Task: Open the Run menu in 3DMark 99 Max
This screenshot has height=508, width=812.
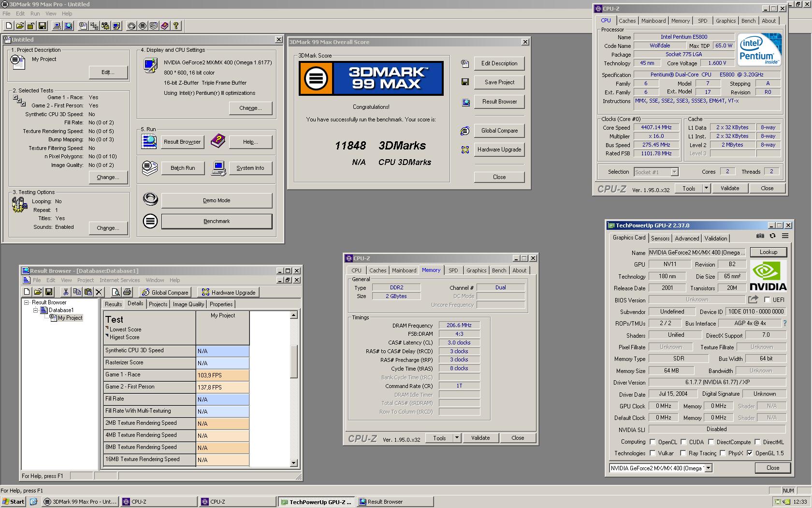Action: 35,14
